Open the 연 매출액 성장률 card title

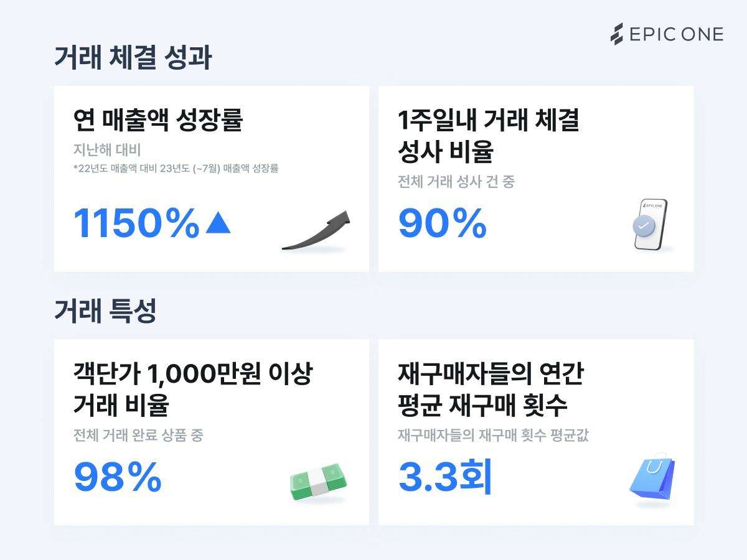click(157, 119)
